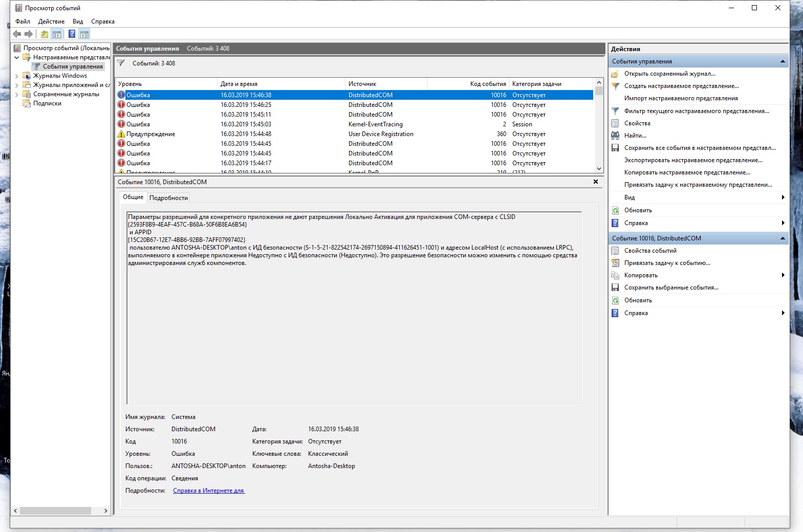Click the warning icon on 'Предупреждение' 15:44:48 row
Screen dimensions: 803x532
coord(121,134)
